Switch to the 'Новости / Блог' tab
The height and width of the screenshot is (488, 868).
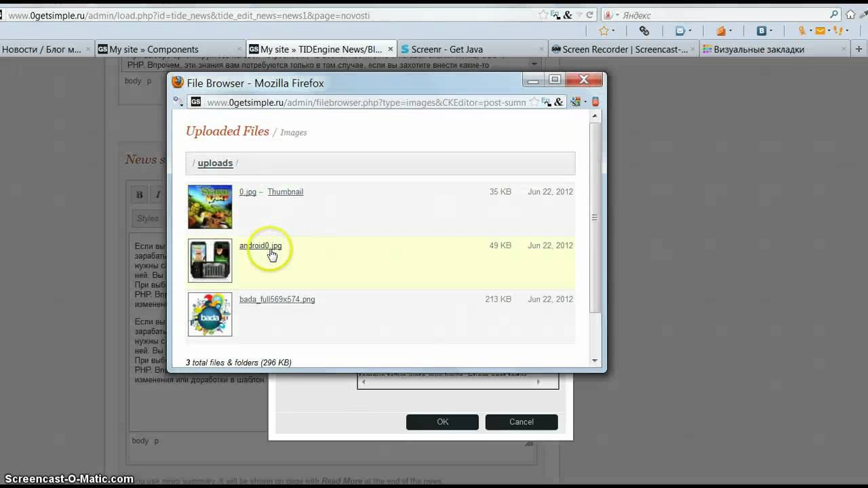[47, 49]
